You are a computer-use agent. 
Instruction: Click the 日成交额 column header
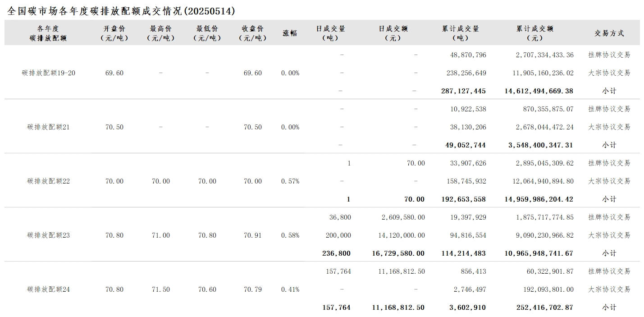coord(393,33)
